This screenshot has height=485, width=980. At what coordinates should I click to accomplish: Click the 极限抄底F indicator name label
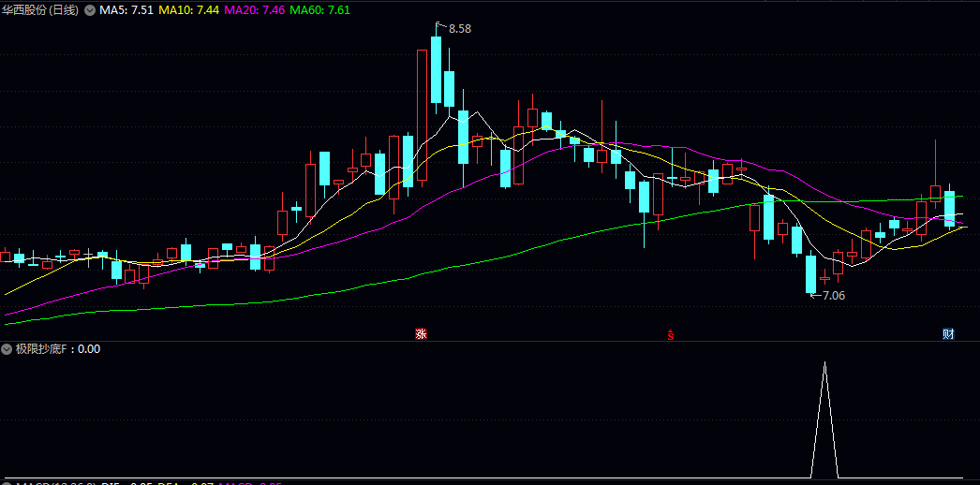[x=43, y=349]
